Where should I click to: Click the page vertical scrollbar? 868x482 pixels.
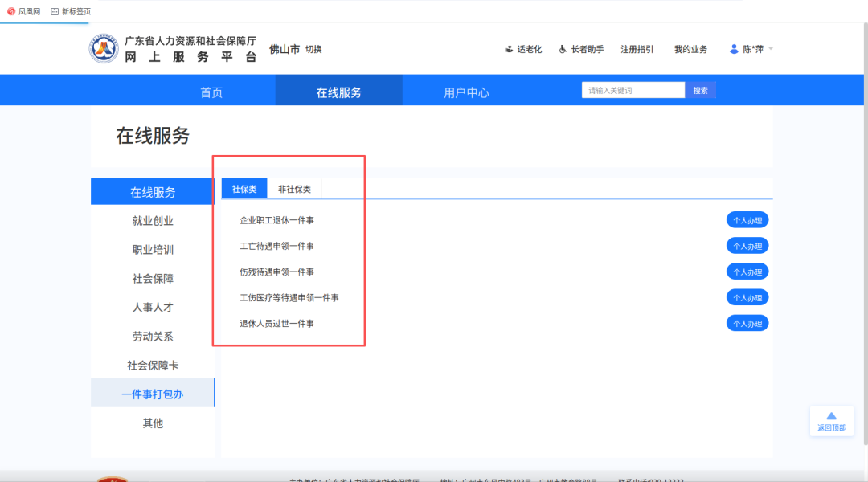click(866, 232)
